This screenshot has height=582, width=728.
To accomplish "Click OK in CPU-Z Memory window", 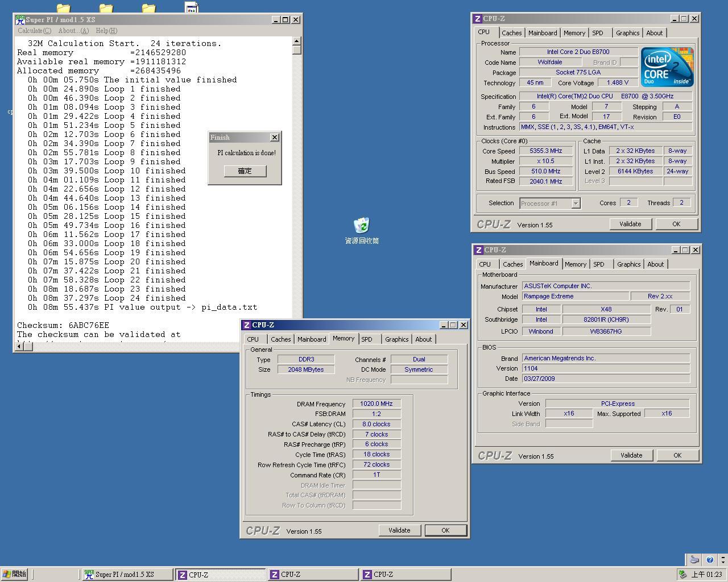I will (x=445, y=530).
